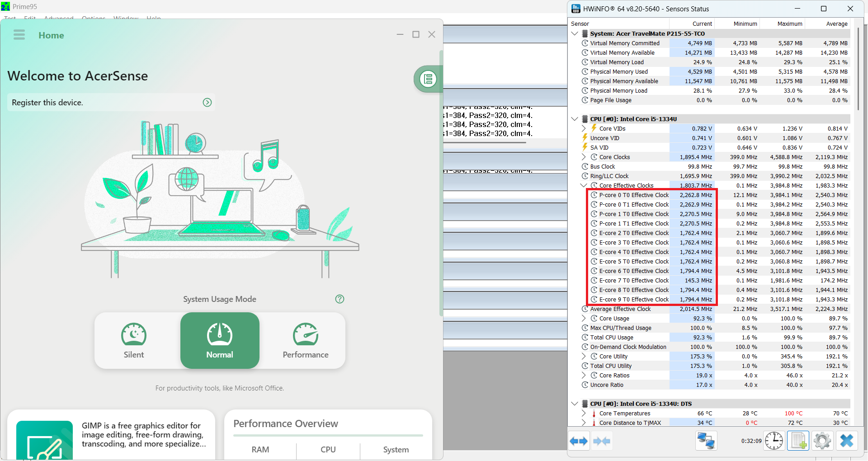The image size is (868, 461).
Task: Switch to the System tab
Action: [396, 450]
